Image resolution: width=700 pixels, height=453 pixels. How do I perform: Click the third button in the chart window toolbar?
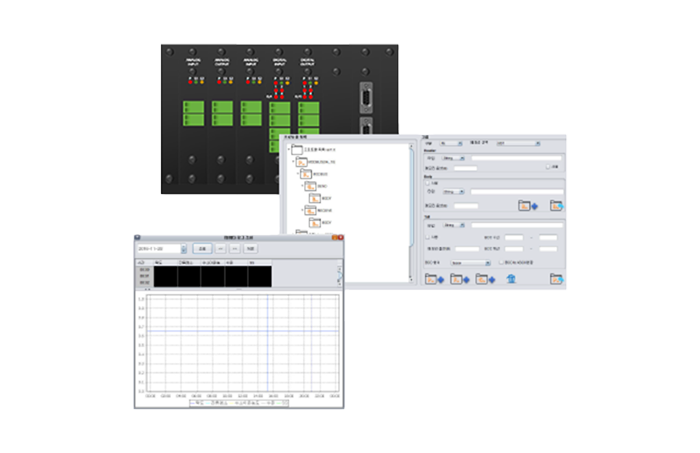click(235, 249)
